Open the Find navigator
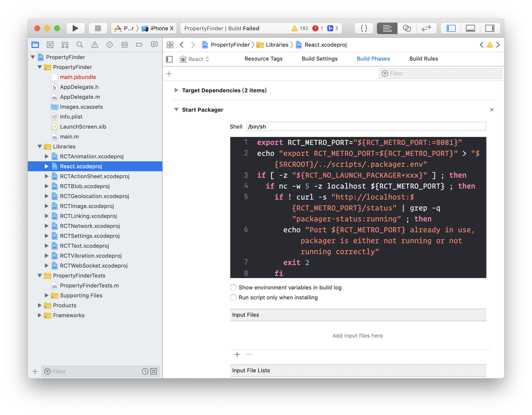 click(x=80, y=44)
